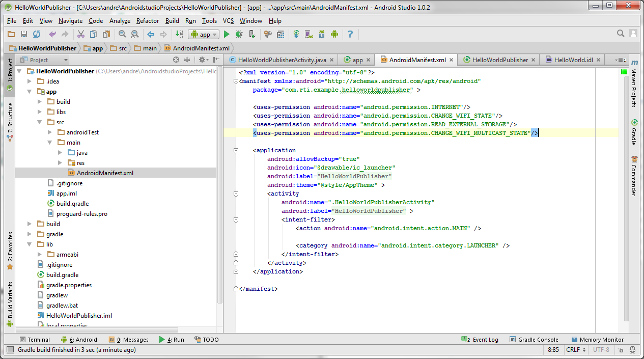Open the Memory Monitor button
644x359 pixels.
click(597, 340)
